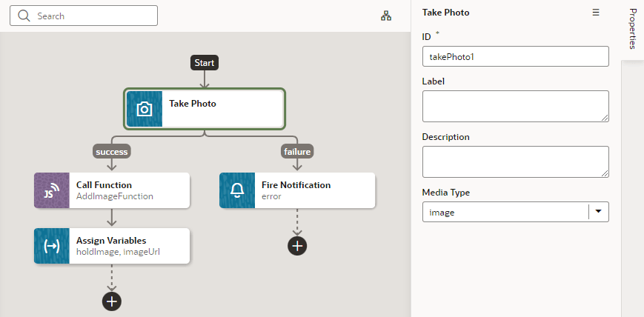
Task: Click into the Label text area
Action: (x=516, y=107)
